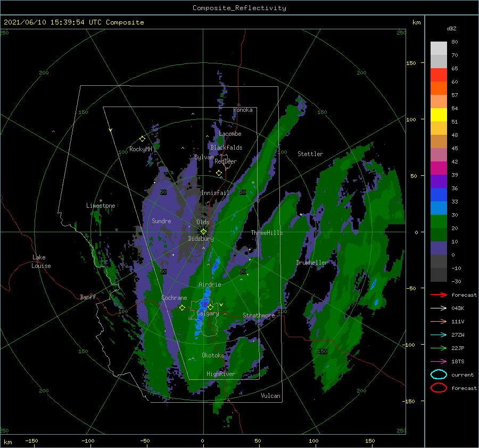Select the magenta 18TS arrow symbol
Screen dimensions: 479x448
pos(439,362)
